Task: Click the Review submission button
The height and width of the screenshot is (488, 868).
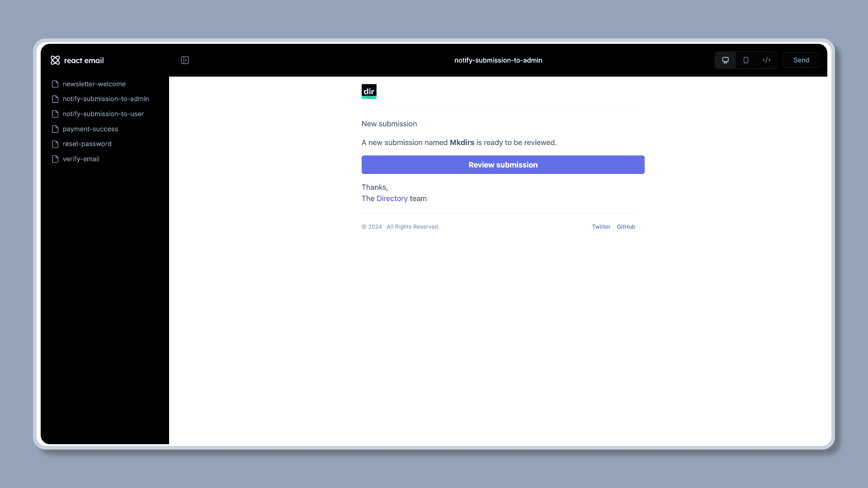Action: click(503, 164)
